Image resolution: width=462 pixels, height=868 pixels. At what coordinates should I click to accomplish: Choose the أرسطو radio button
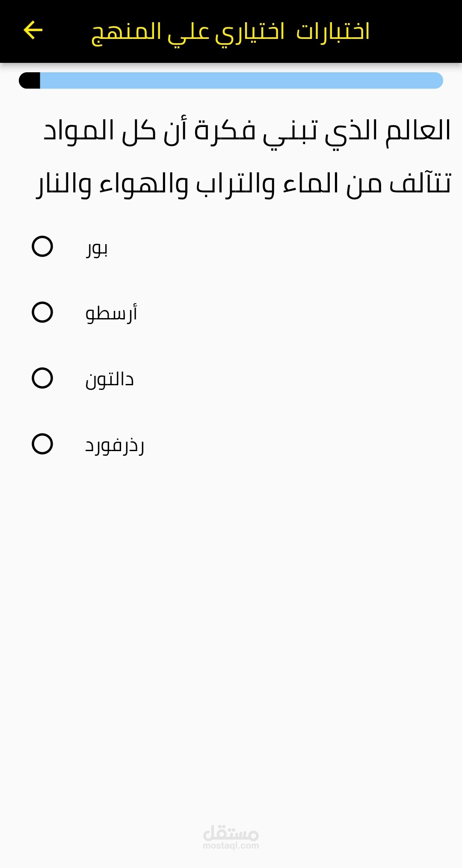point(42,312)
